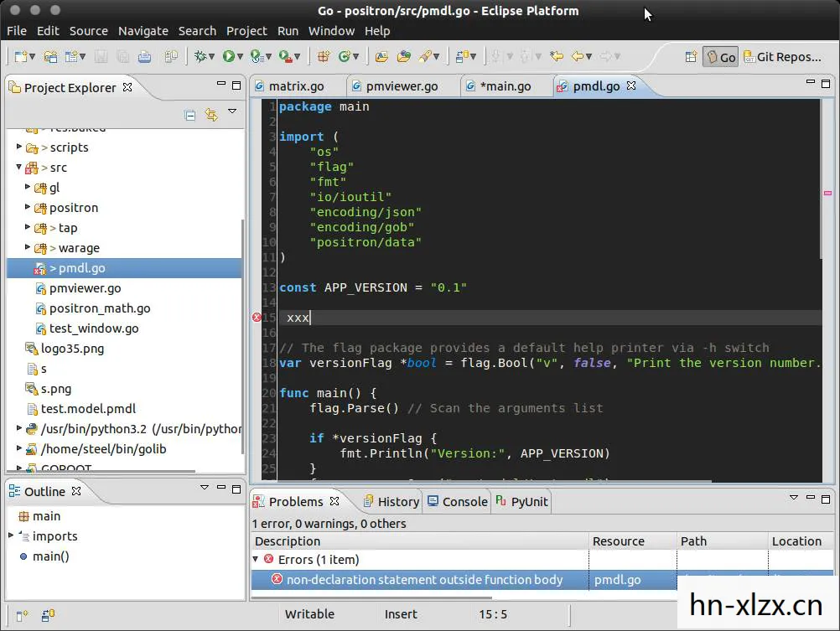The height and width of the screenshot is (631, 840).
Task: Open the dropdown next to the Debug icon
Action: [x=211, y=57]
